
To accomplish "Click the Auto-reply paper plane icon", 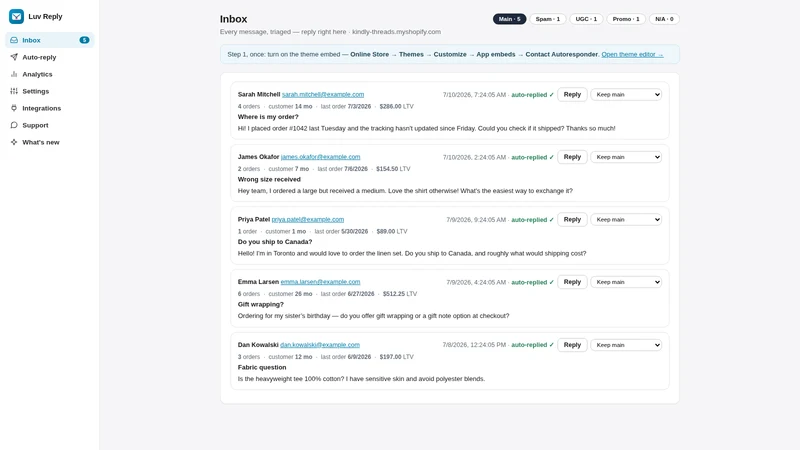I will (x=14, y=57).
